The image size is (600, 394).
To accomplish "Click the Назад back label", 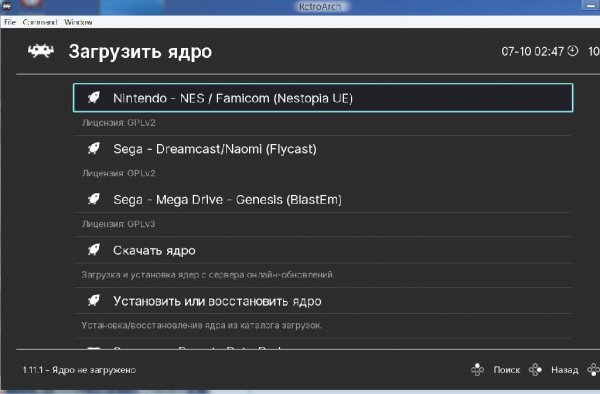I will [x=564, y=370].
